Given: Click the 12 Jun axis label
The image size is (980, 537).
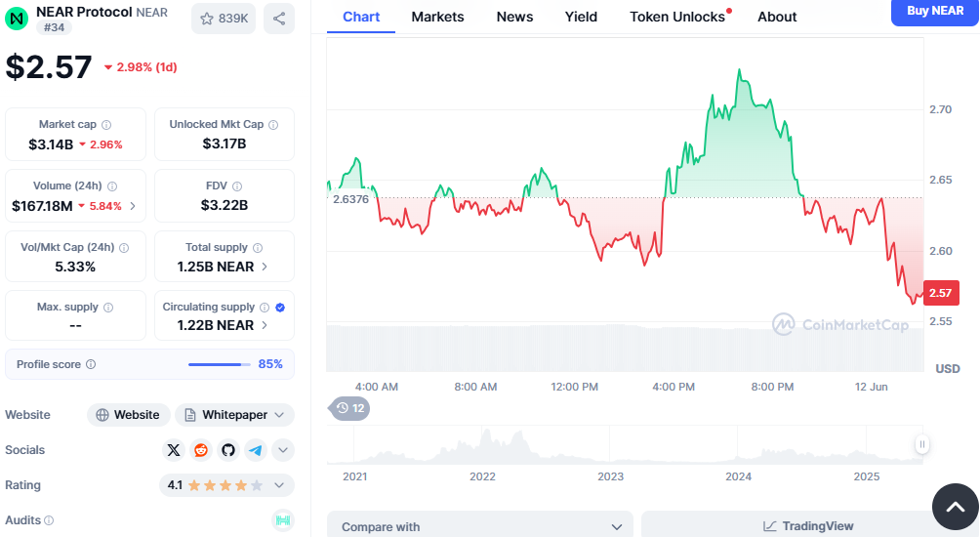Looking at the screenshot, I should click(872, 387).
